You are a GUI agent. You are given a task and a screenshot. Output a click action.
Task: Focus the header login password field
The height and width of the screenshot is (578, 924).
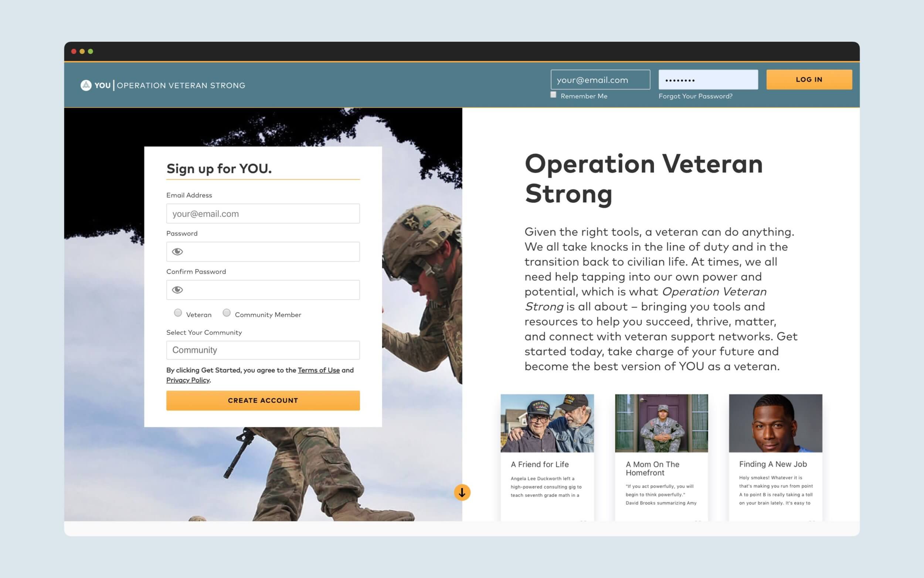(x=708, y=80)
